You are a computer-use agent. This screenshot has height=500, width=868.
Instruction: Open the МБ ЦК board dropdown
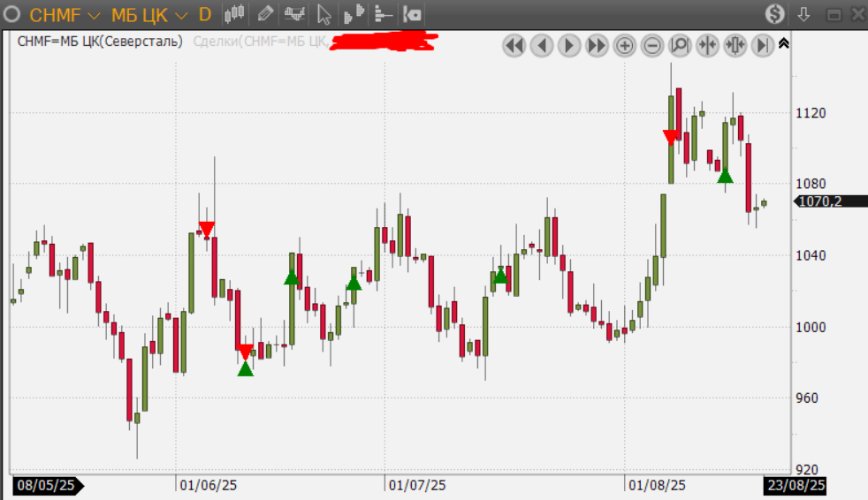148,14
